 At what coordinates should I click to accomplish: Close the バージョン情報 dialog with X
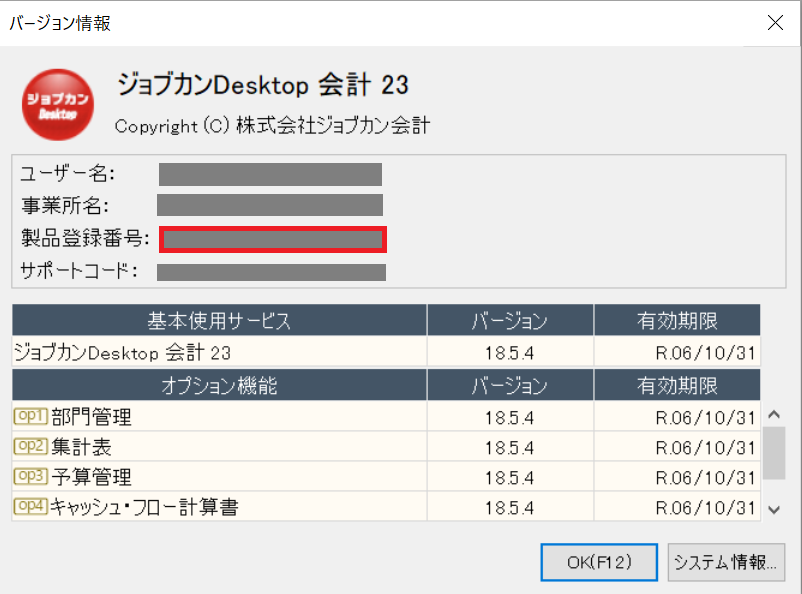(x=775, y=23)
